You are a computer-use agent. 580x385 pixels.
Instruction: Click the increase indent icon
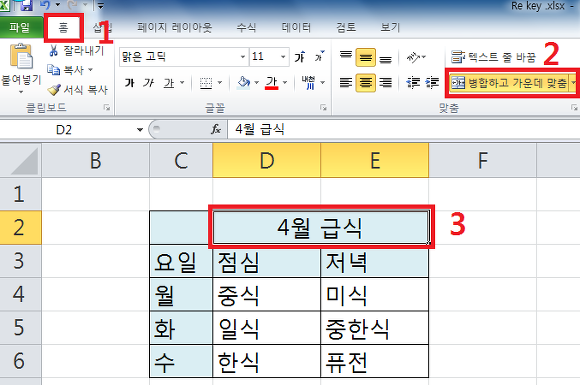(432, 82)
